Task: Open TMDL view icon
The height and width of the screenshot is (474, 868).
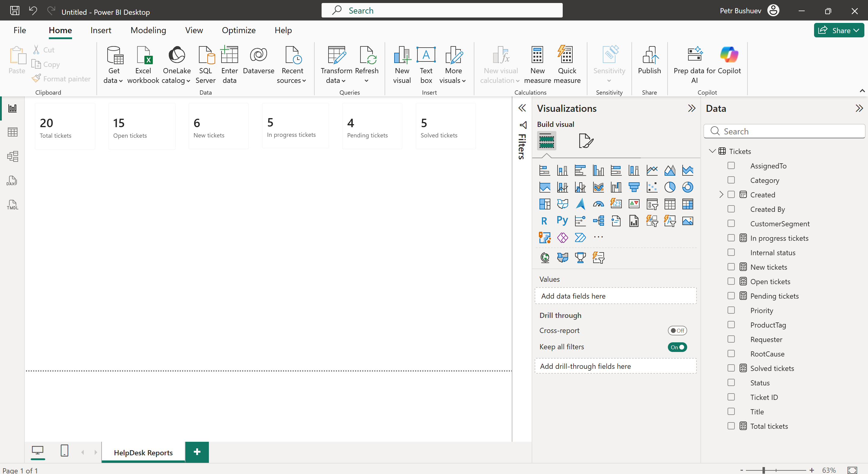Action: pos(12,205)
